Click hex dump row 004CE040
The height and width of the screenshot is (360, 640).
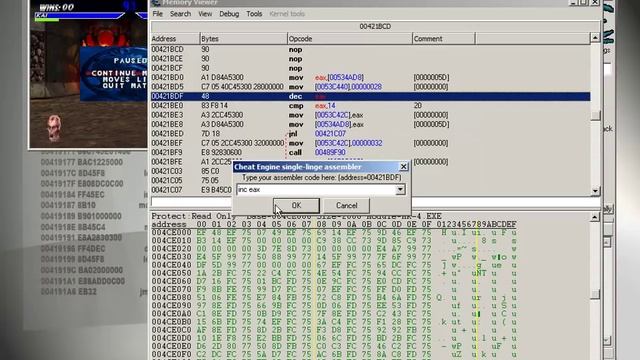[x=334, y=265]
